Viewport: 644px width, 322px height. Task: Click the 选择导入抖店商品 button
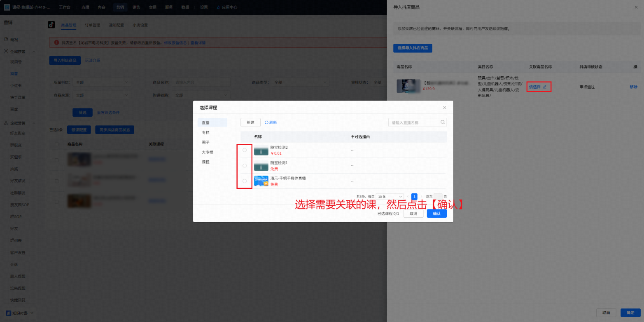(x=412, y=48)
